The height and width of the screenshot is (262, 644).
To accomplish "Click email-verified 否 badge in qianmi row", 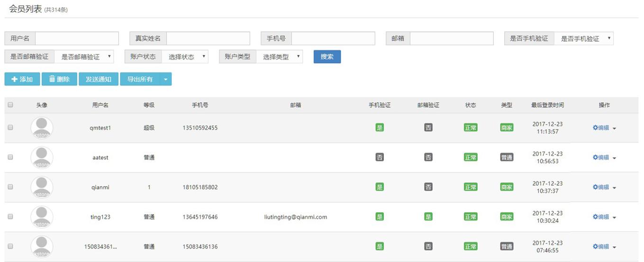I will [428, 187].
